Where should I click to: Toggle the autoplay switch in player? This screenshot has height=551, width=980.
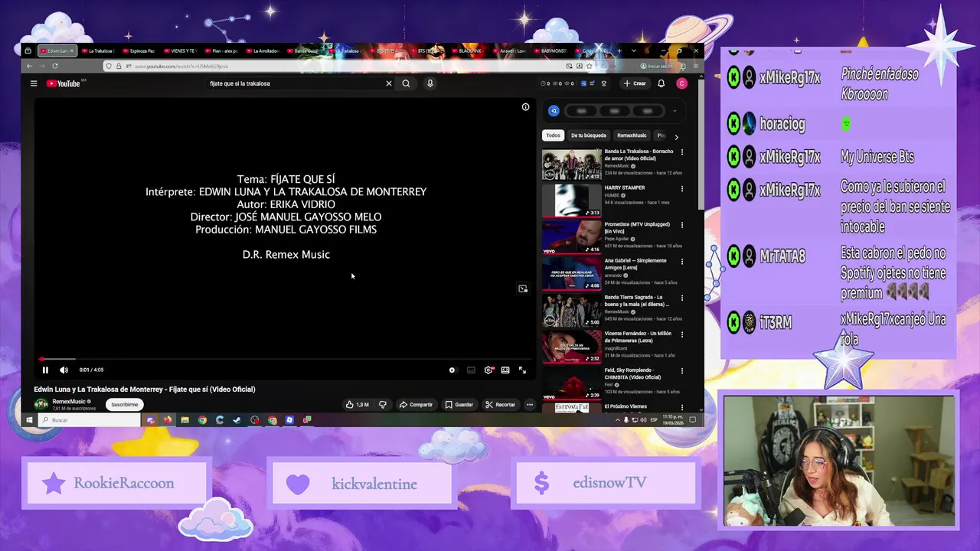click(452, 370)
